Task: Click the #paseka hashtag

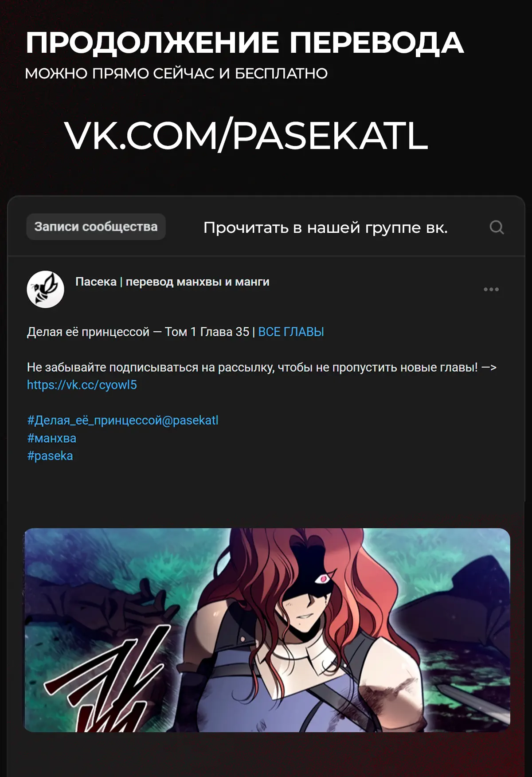Action: pos(50,456)
